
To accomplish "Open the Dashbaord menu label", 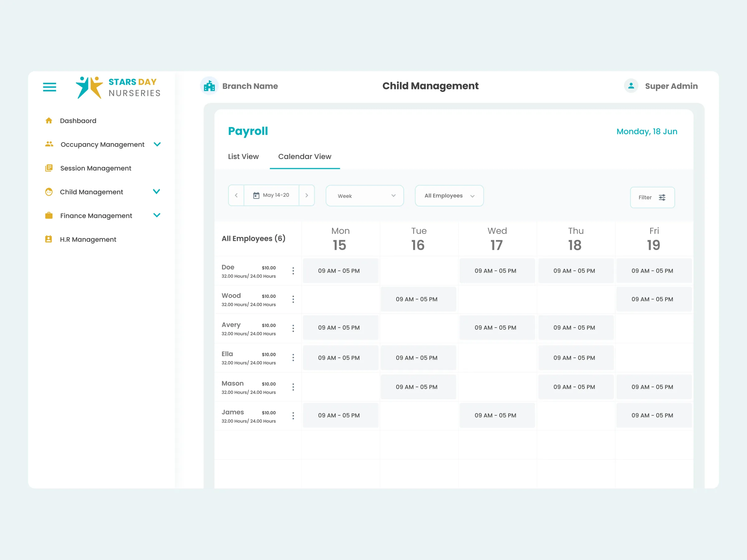I will coord(78,121).
